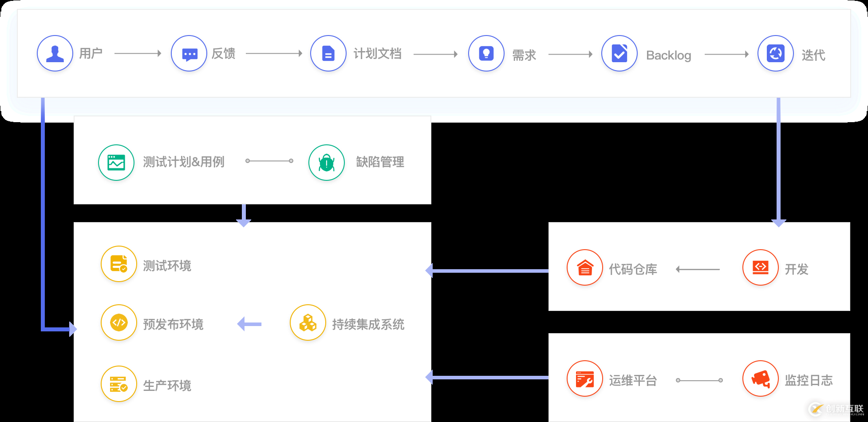Click the 监控日志 camera icon
The height and width of the screenshot is (422, 868).
(x=760, y=379)
